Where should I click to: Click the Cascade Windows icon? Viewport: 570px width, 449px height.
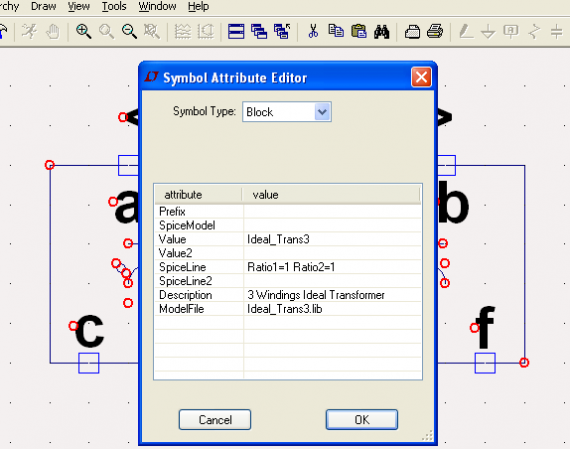click(x=259, y=32)
